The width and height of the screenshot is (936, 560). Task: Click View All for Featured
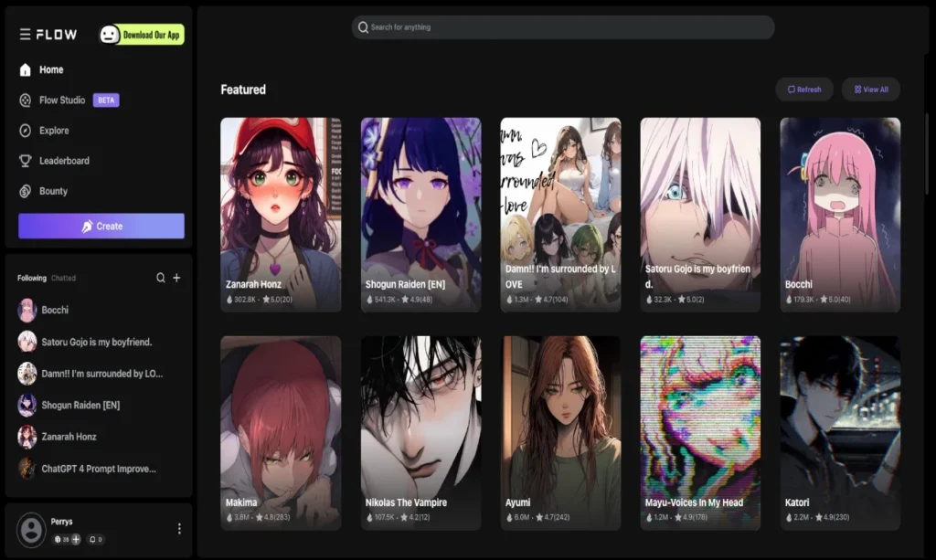click(871, 90)
